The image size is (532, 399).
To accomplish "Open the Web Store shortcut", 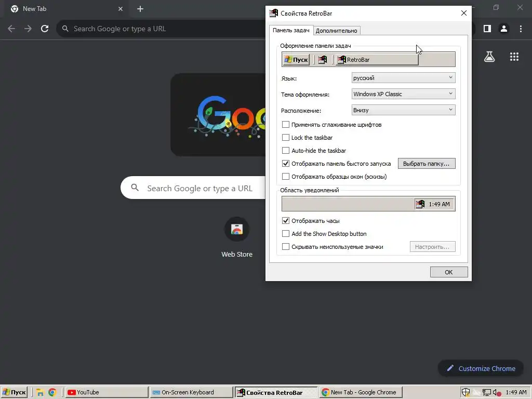I will pos(237,237).
